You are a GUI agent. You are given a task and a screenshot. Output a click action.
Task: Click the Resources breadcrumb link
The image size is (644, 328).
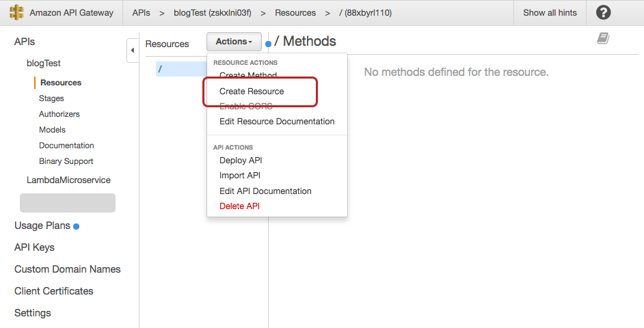pyautogui.click(x=295, y=13)
